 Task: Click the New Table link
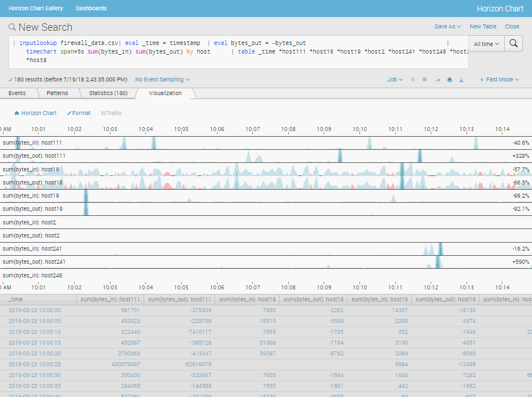[x=483, y=26]
